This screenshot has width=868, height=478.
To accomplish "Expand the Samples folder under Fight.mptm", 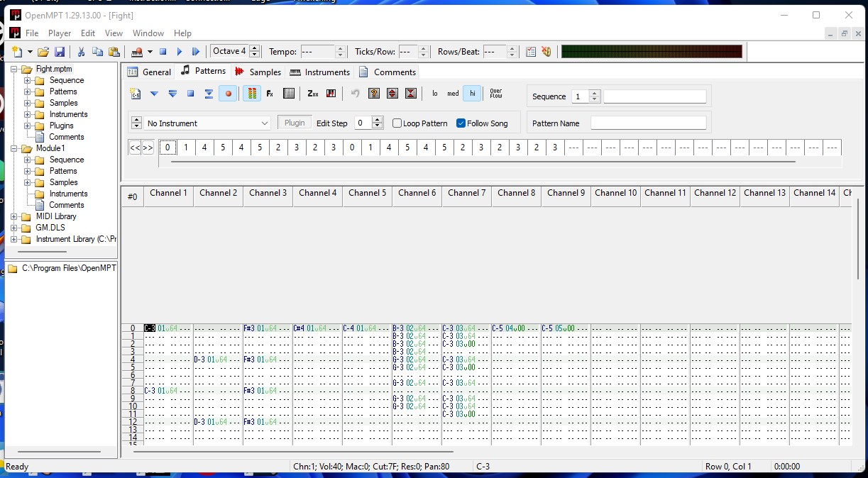I will 28,103.
